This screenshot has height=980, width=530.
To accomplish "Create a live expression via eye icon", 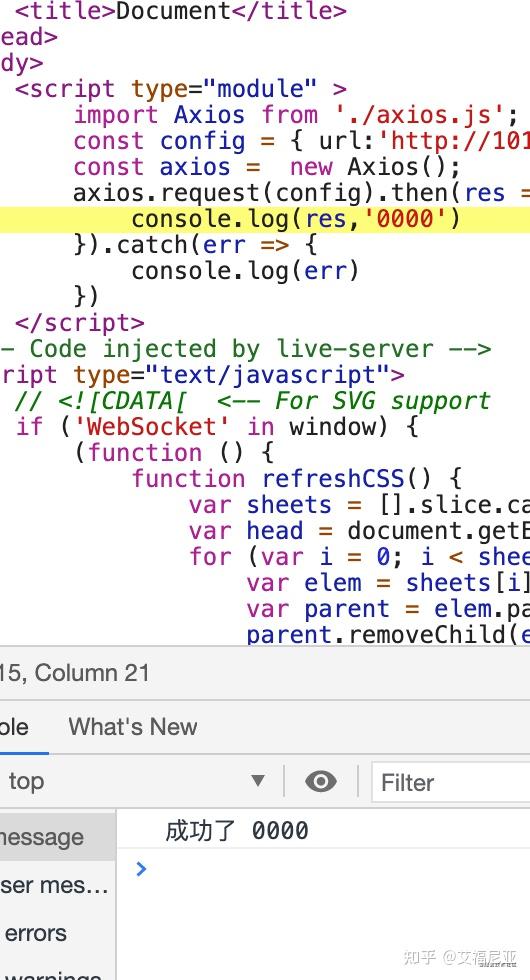I will click(321, 781).
